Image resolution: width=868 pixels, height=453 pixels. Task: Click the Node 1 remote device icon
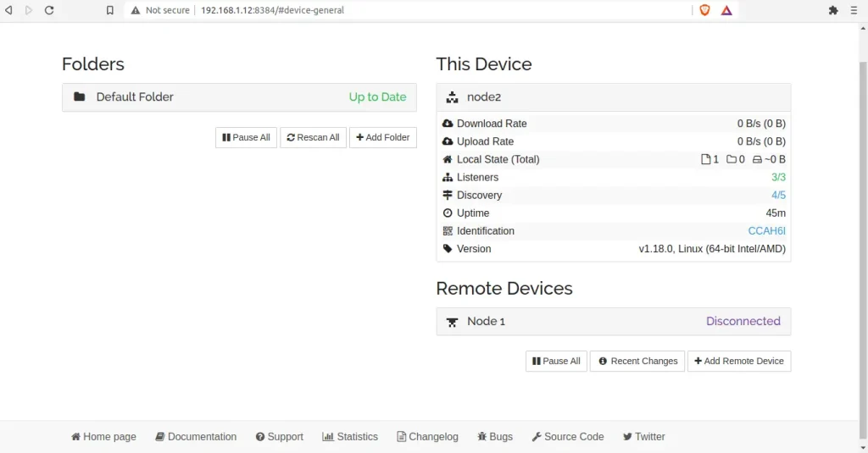(x=453, y=322)
